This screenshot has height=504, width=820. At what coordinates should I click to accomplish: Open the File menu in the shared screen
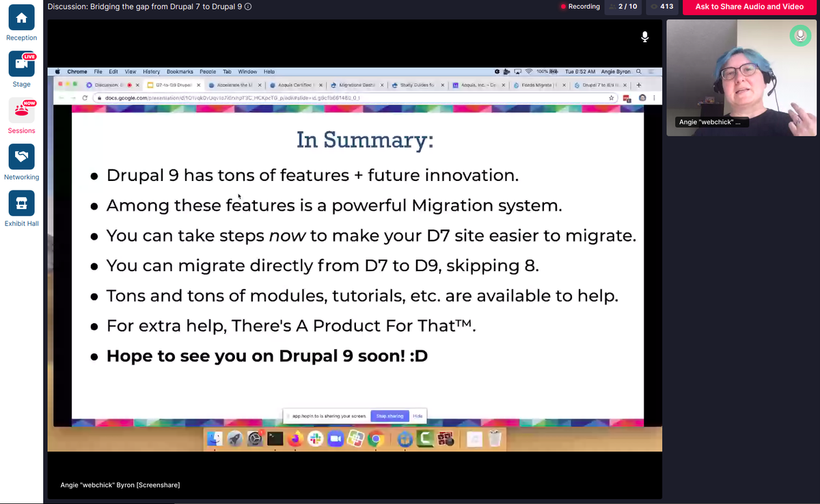click(x=98, y=72)
